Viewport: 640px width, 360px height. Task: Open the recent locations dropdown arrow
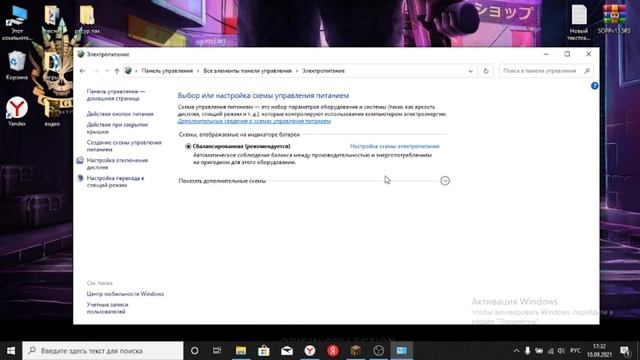[107, 71]
